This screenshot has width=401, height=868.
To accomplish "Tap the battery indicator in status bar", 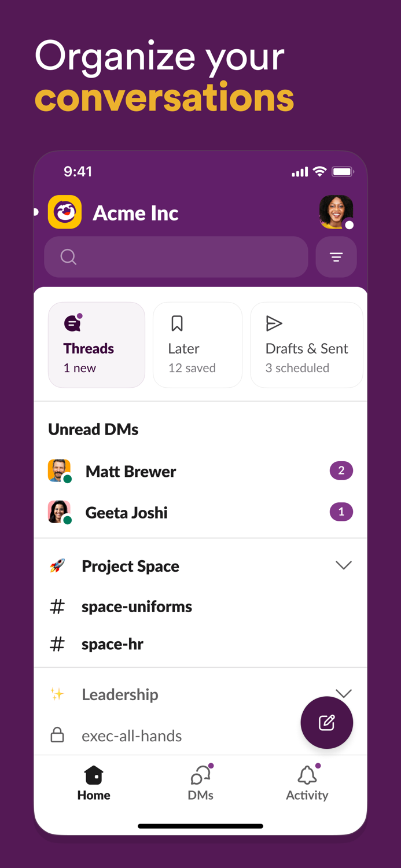I will coord(343,171).
